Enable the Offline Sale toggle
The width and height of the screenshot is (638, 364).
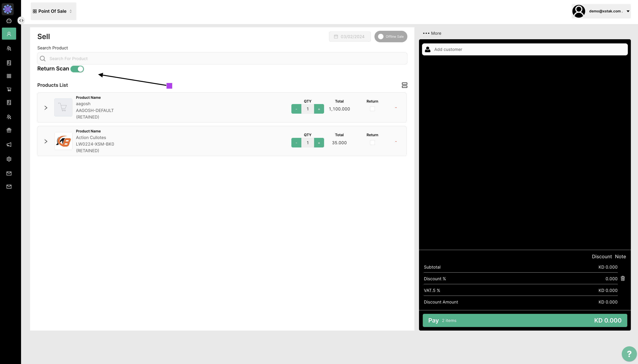pyautogui.click(x=391, y=36)
